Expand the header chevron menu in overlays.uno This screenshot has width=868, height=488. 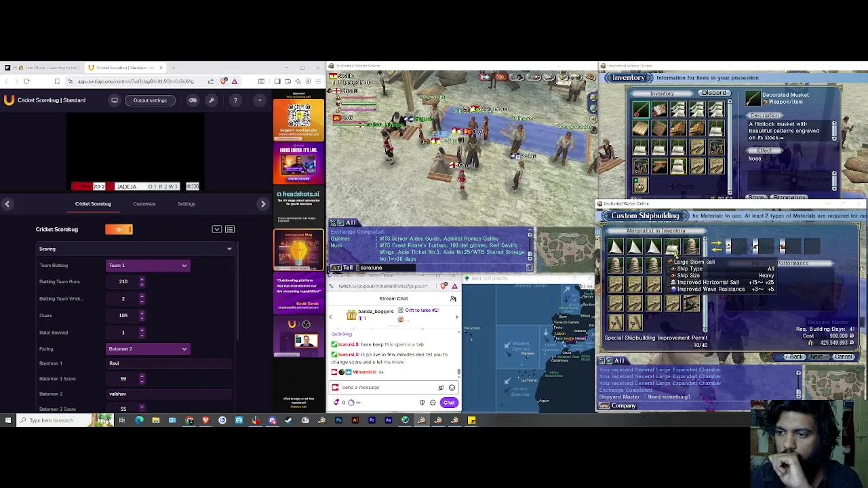[x=259, y=100]
